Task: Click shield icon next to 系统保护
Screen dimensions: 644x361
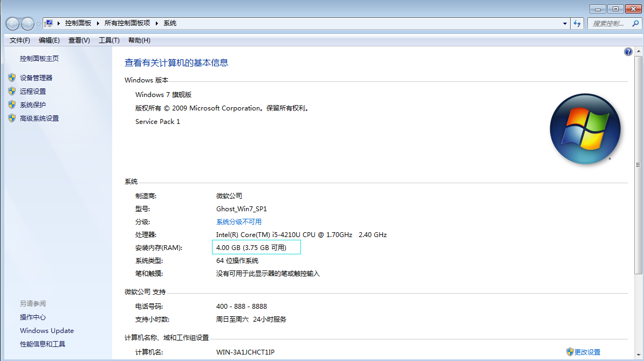Action: coord(12,105)
